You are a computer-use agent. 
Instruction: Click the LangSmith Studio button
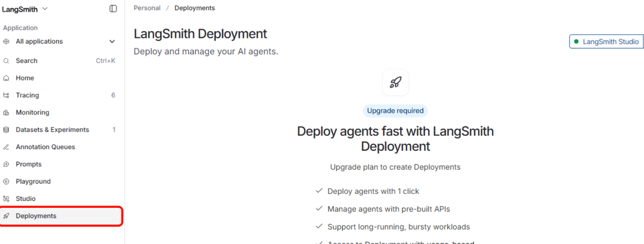click(606, 42)
